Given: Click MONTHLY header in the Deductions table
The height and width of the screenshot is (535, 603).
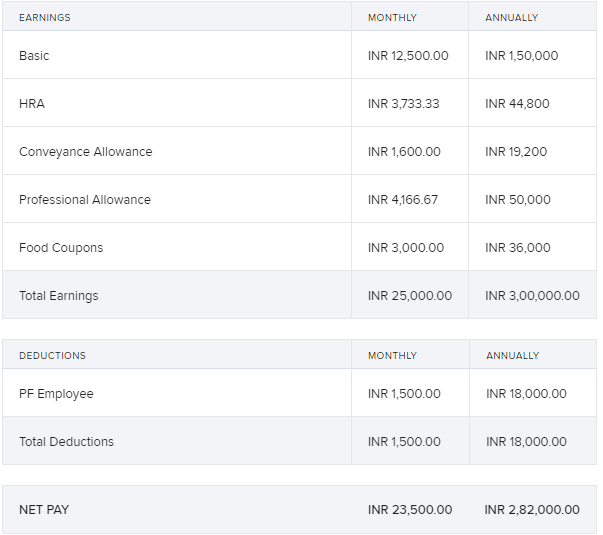Looking at the screenshot, I should click(392, 355).
